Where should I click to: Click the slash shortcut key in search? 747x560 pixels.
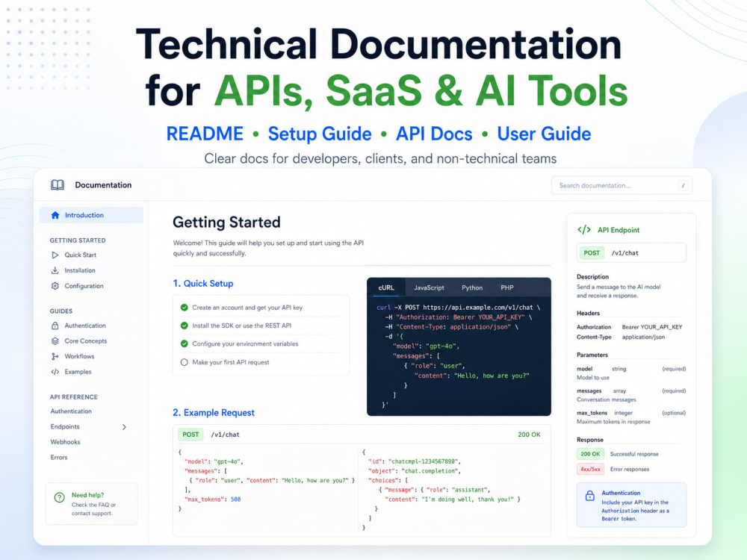684,186
